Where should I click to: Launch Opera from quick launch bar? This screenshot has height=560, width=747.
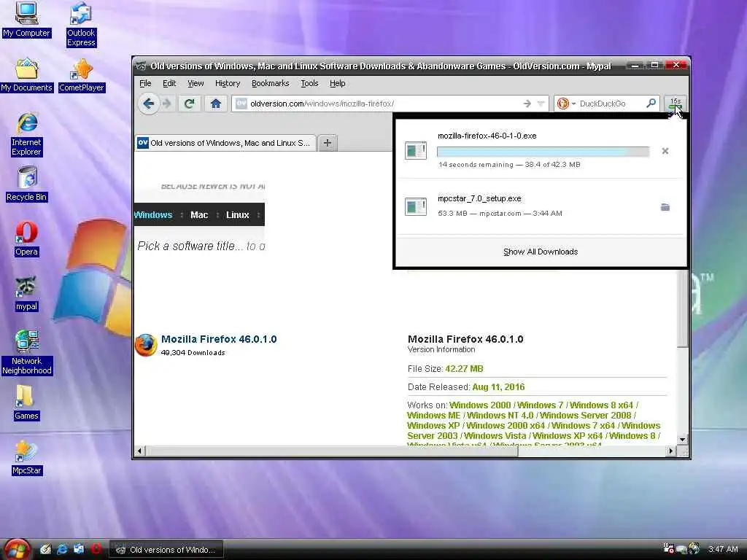tap(96, 549)
